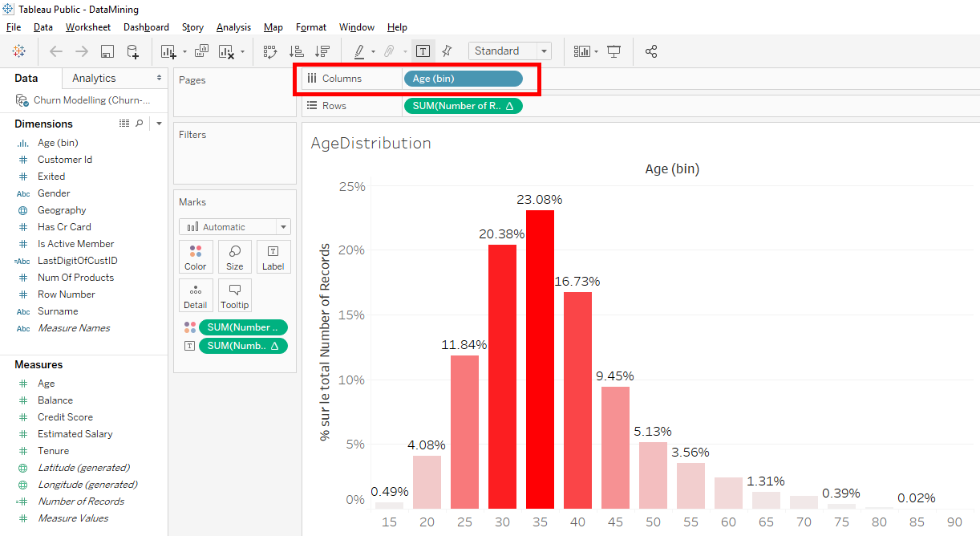Sort bars ascending with toolbar icon
980x536 pixels.
tap(296, 51)
